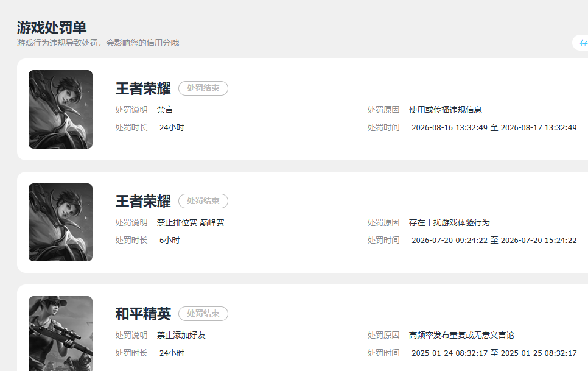Select the 6小时 duration value
The image size is (588, 371).
[169, 240]
